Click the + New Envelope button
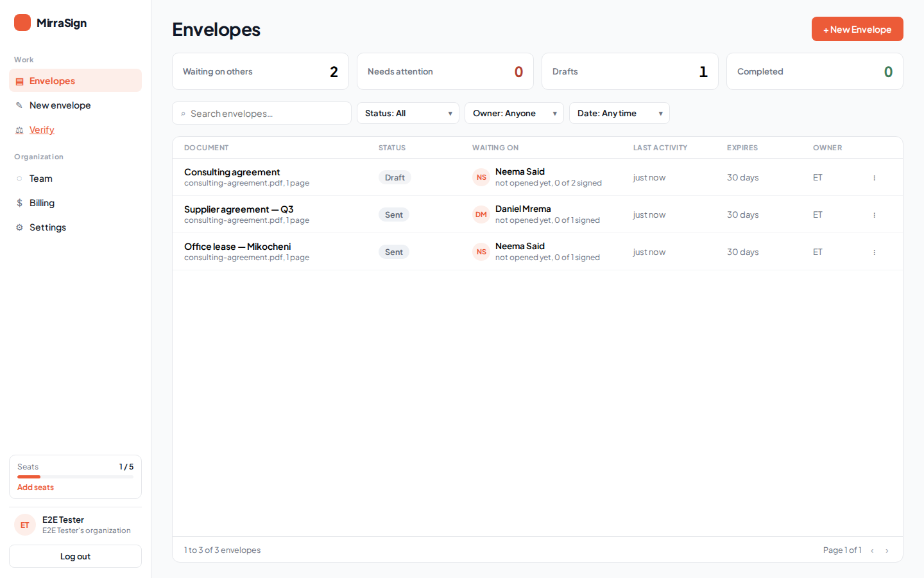The image size is (924, 578). tap(857, 29)
